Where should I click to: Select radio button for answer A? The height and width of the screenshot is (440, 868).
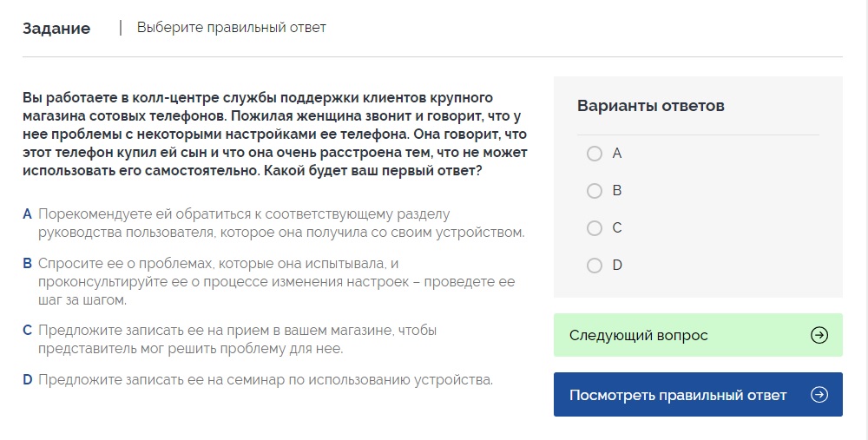pyautogui.click(x=595, y=154)
